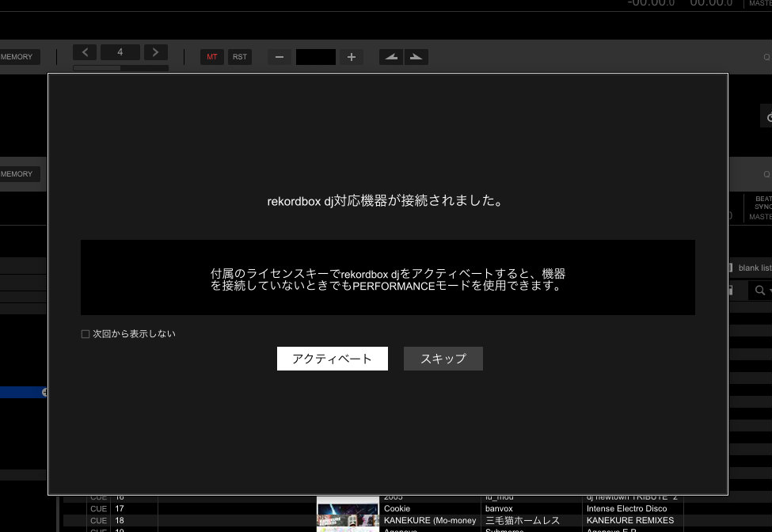The height and width of the screenshot is (532, 772).
Task: Click the スキップ button
Action: [443, 359]
